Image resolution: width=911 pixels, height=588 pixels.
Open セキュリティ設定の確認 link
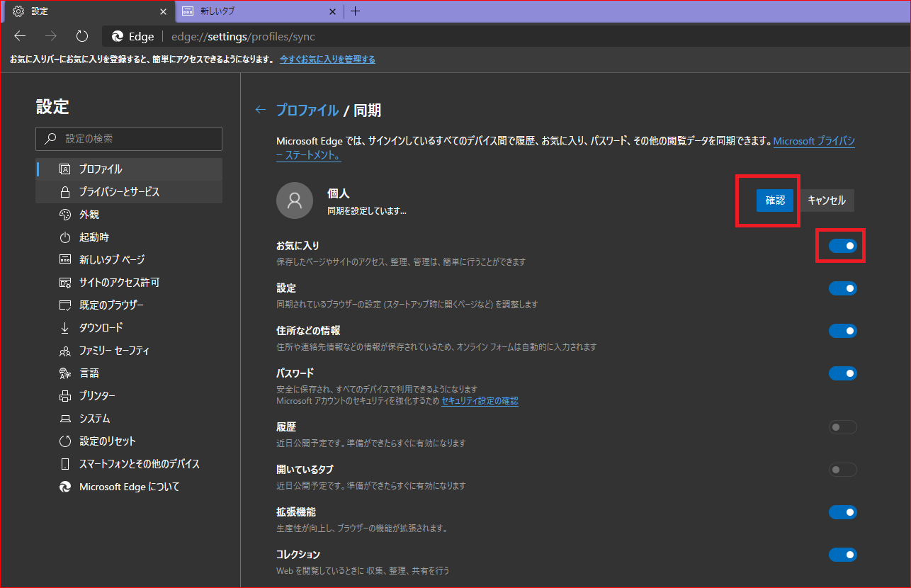(480, 401)
